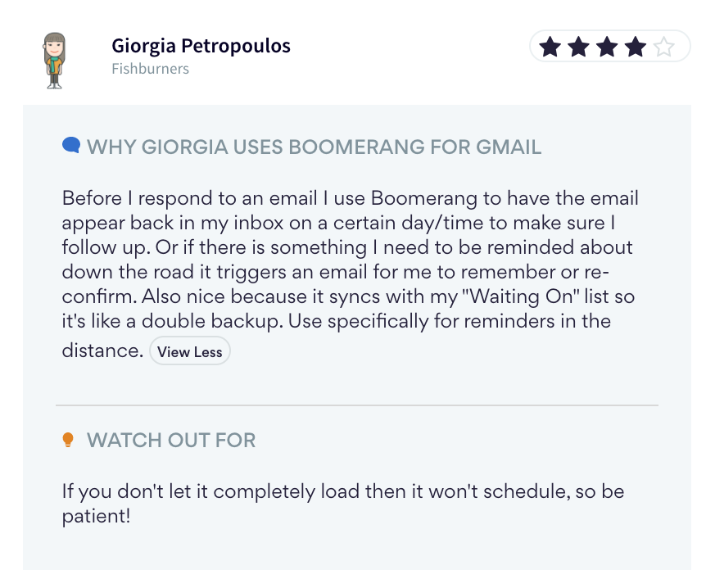
Task: Click the first filled rating star
Action: point(550,47)
